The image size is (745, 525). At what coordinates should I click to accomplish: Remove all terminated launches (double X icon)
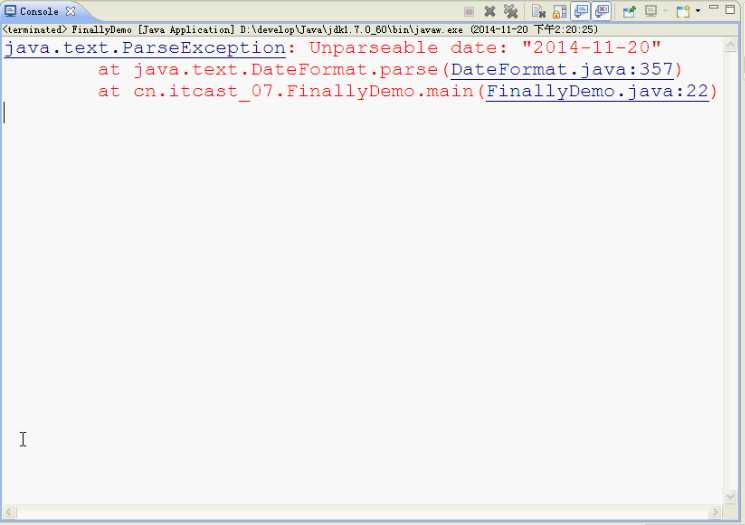pyautogui.click(x=511, y=11)
